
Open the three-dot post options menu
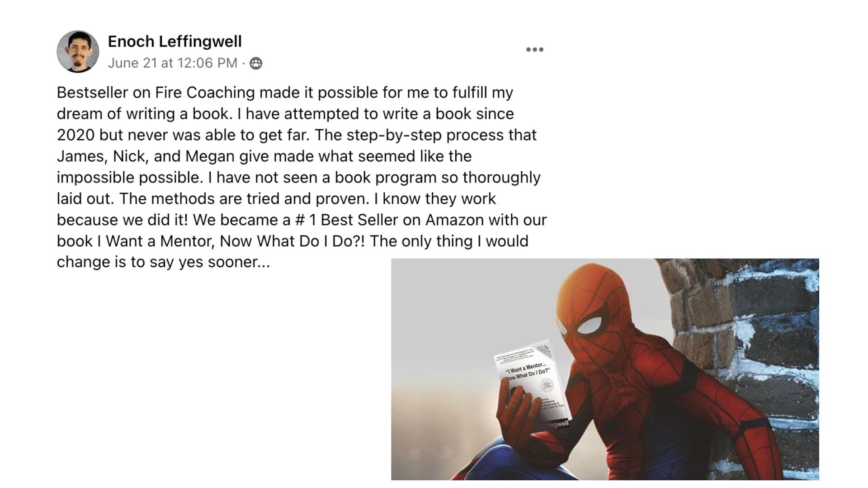pos(535,50)
